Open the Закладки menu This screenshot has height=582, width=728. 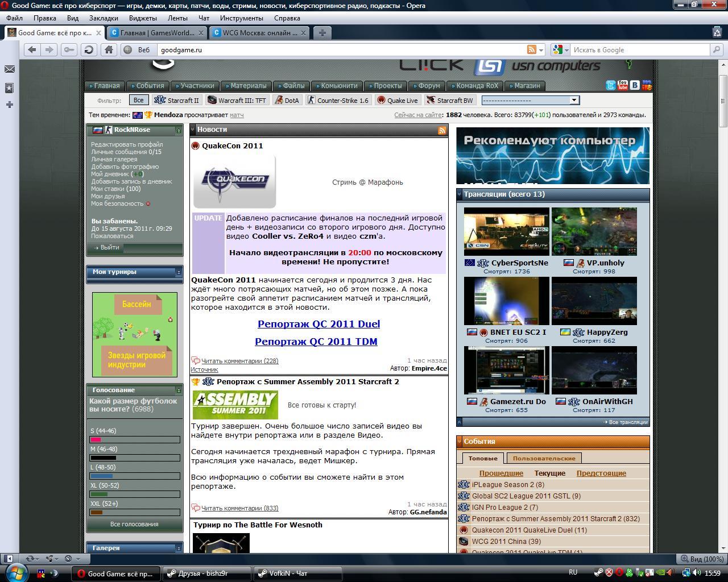[x=104, y=18]
